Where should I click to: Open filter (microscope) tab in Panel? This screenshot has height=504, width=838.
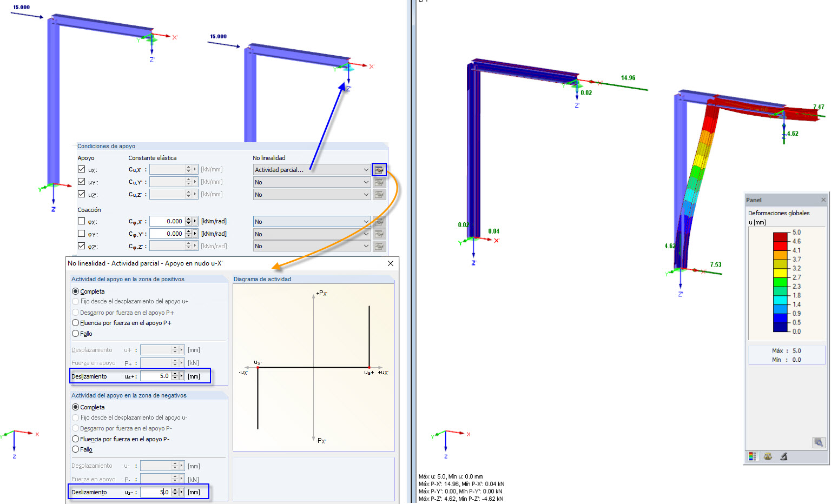point(783,456)
